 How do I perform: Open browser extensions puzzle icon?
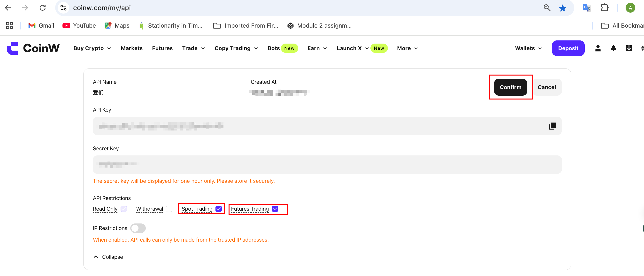(x=604, y=8)
